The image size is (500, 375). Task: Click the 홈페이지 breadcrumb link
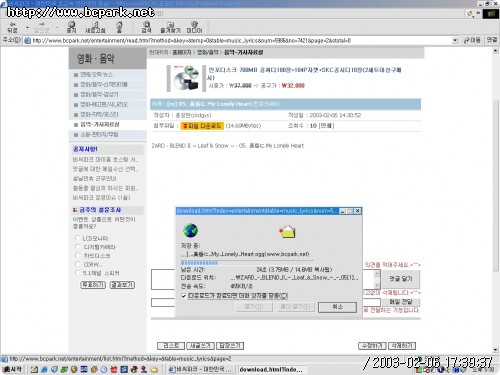pos(182,52)
